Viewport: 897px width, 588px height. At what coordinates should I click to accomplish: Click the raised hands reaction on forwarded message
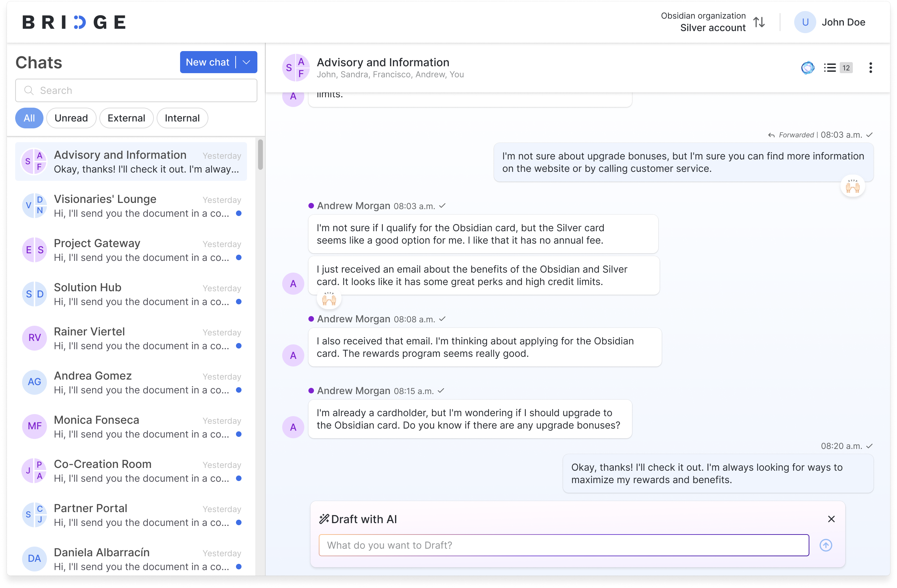pyautogui.click(x=852, y=186)
